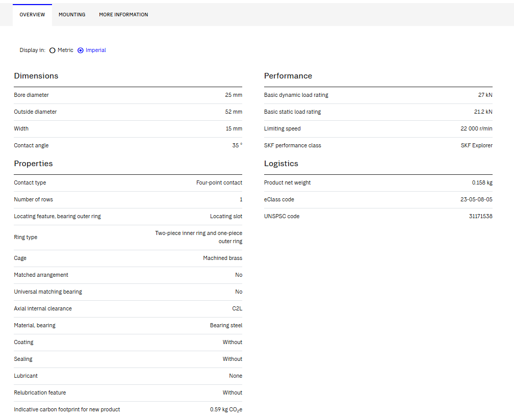Click the Performance section heading
Screen dimensions: 514x420
(x=288, y=76)
